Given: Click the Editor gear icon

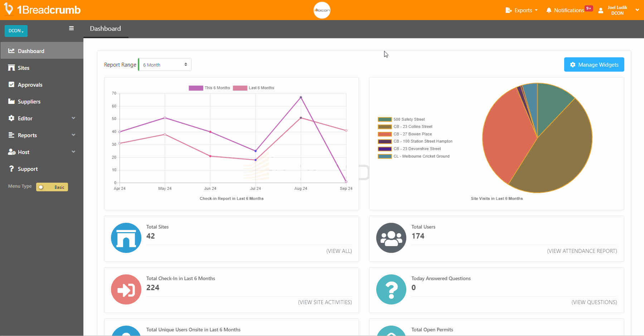Looking at the screenshot, I should (x=11, y=118).
